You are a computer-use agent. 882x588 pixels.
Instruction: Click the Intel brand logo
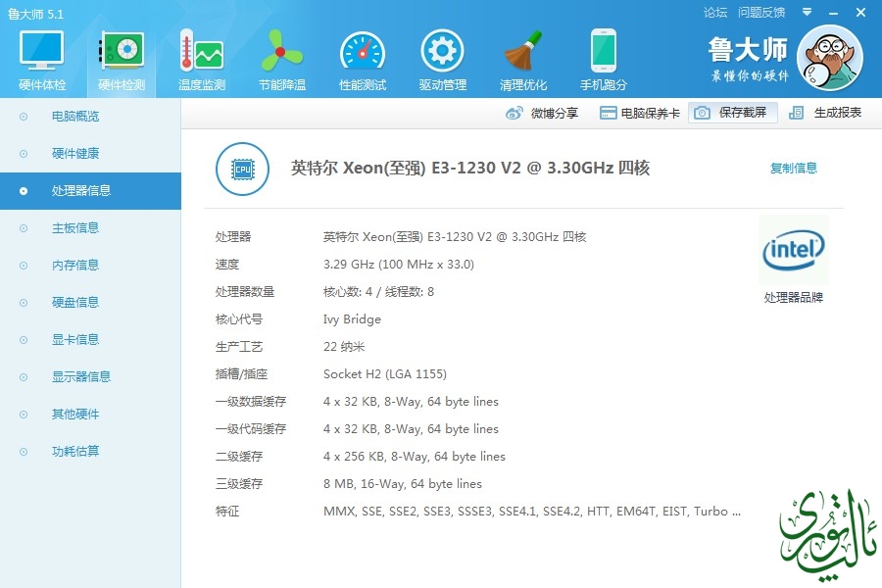coord(793,250)
